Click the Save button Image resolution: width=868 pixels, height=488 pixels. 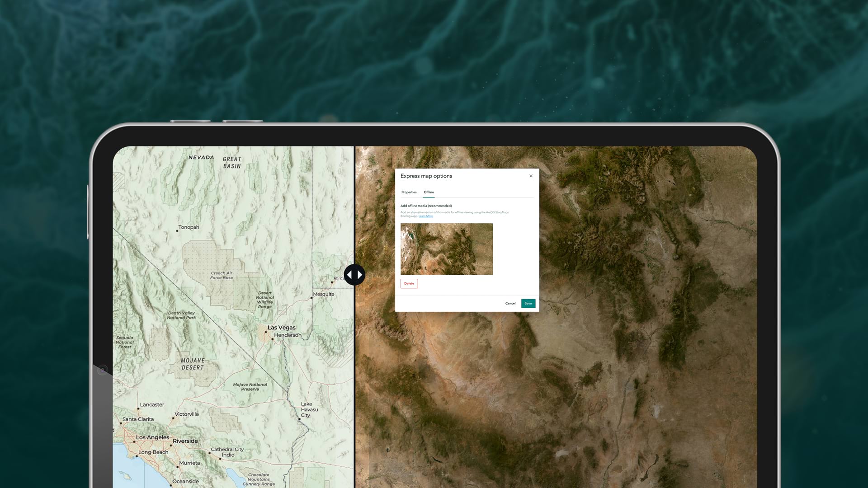(528, 303)
